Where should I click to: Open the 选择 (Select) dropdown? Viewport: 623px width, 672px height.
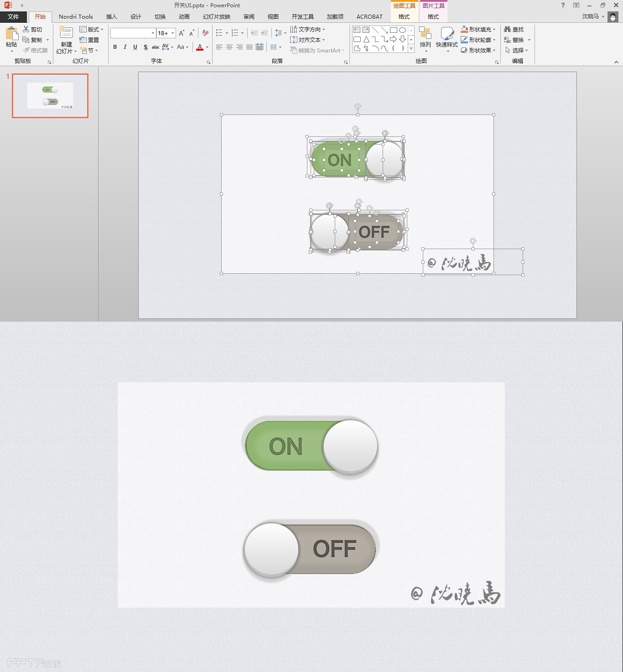tap(517, 50)
